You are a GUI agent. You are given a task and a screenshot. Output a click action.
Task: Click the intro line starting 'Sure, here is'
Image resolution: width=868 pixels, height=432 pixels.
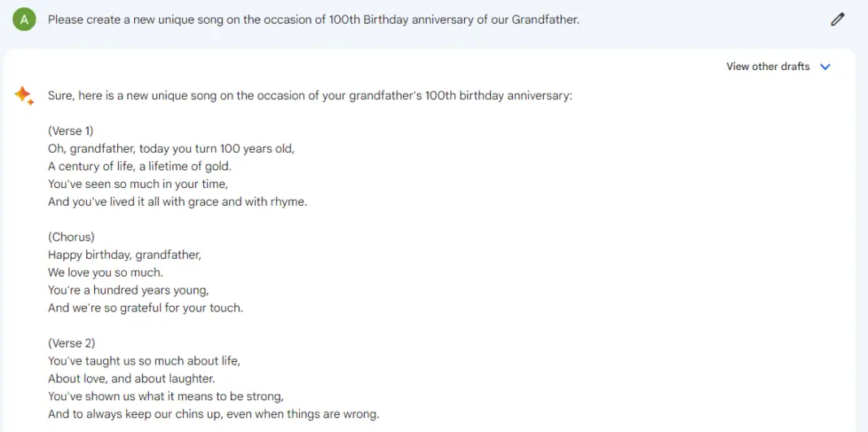tap(310, 95)
